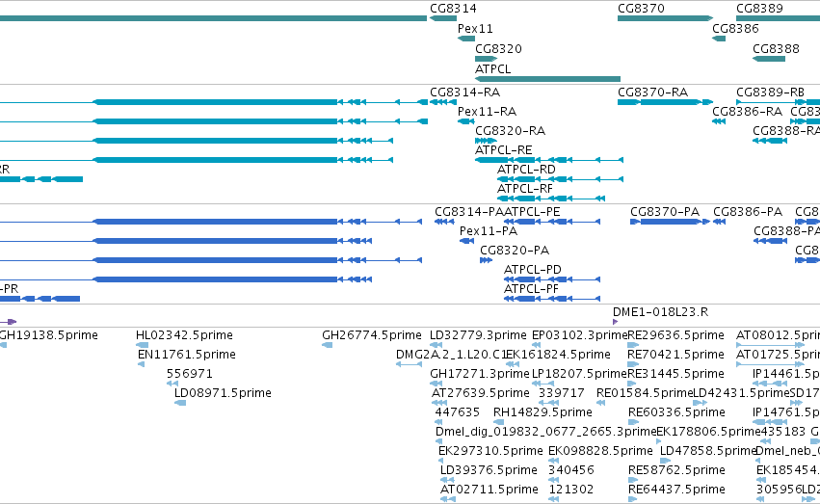Click the CG8320-PA protein label
This screenshot has width=820, height=504.
click(515, 251)
